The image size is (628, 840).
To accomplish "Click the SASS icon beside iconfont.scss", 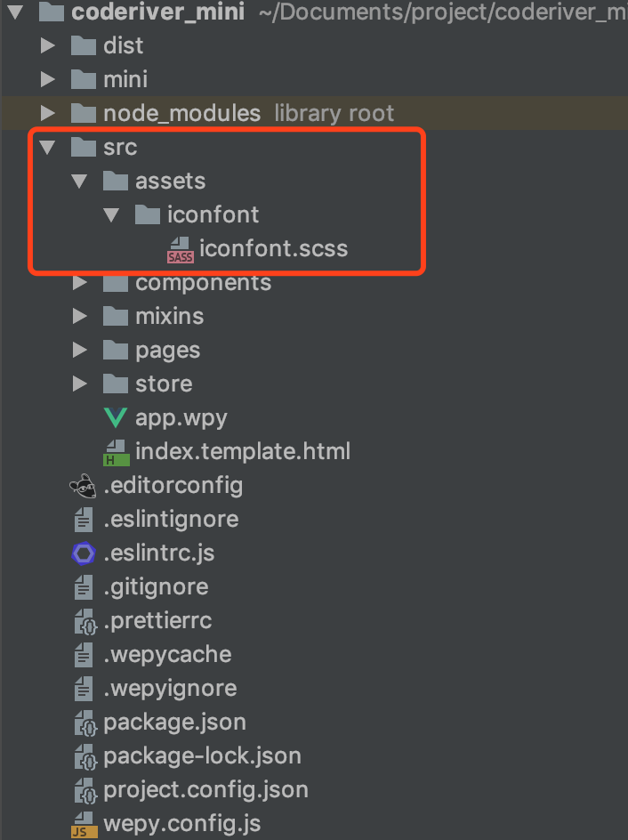I will pos(180,249).
